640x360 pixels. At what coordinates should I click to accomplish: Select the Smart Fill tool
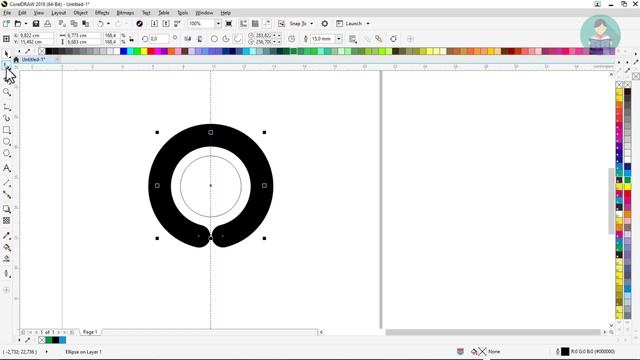click(7, 259)
